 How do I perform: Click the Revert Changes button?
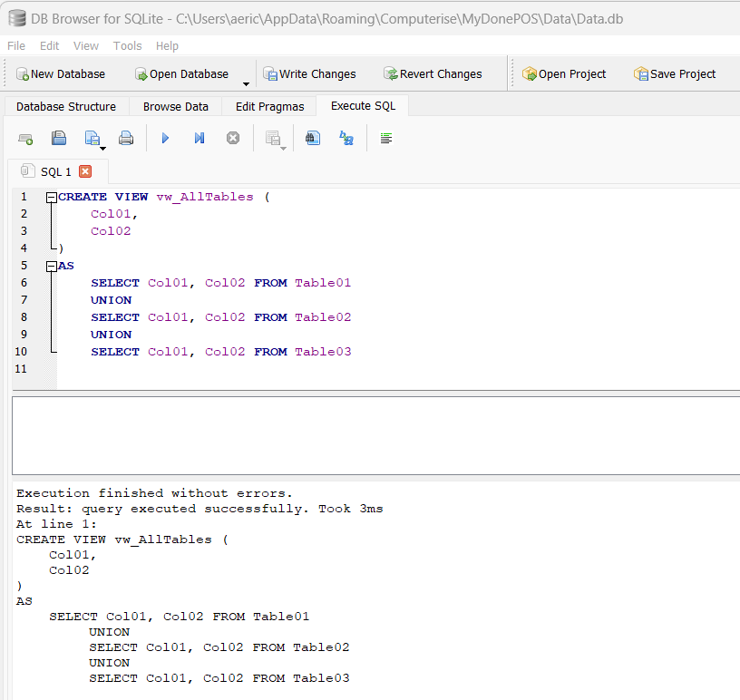(432, 74)
